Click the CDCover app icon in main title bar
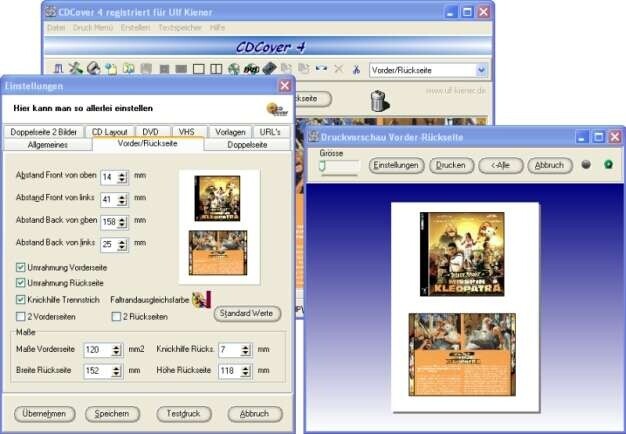 [51, 12]
